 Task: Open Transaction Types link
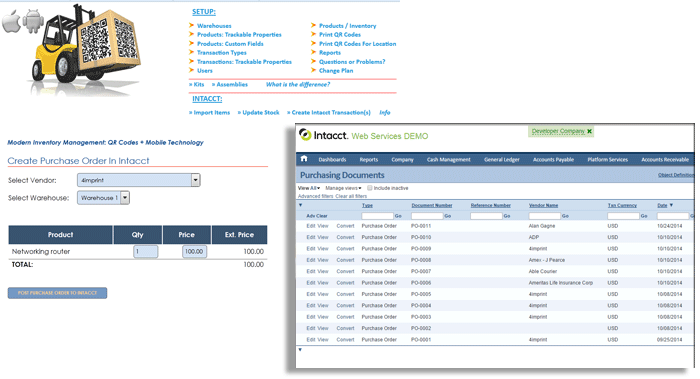[222, 53]
